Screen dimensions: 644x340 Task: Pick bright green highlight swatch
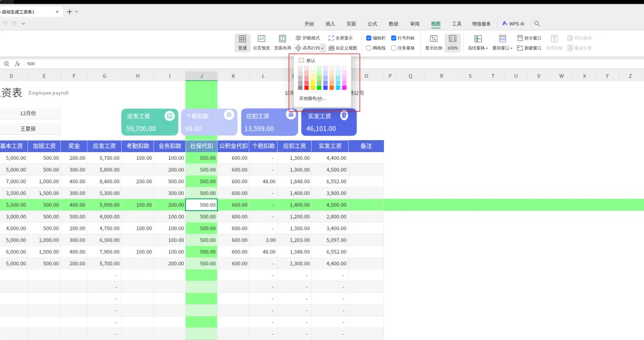point(319,88)
